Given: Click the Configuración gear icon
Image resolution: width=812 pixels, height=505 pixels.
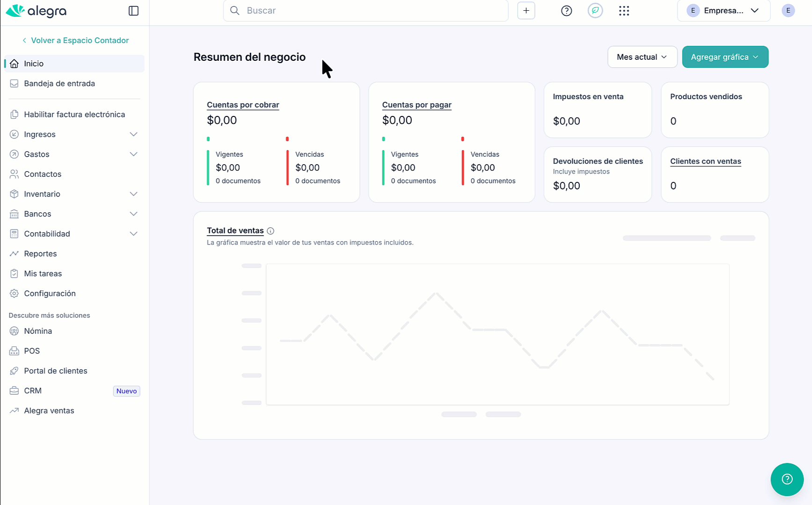Looking at the screenshot, I should (x=15, y=293).
